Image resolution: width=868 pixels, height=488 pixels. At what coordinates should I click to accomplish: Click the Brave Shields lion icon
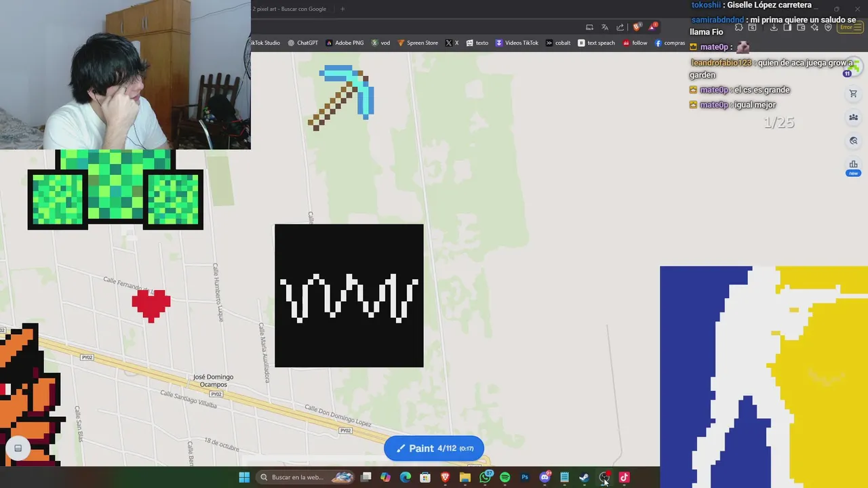click(x=636, y=27)
